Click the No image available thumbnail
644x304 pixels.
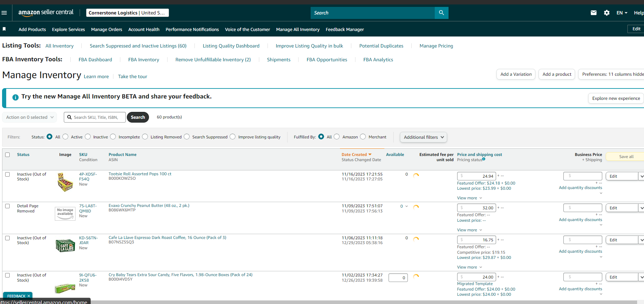pos(65,213)
